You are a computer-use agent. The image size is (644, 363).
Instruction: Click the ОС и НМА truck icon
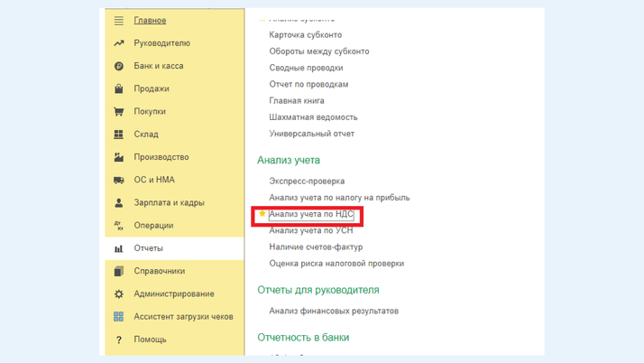pyautogui.click(x=119, y=180)
